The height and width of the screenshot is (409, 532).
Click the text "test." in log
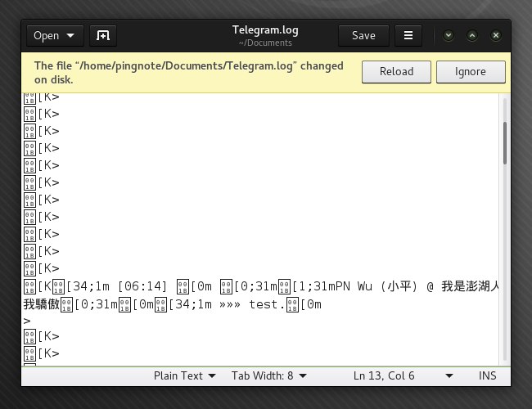click(x=267, y=304)
